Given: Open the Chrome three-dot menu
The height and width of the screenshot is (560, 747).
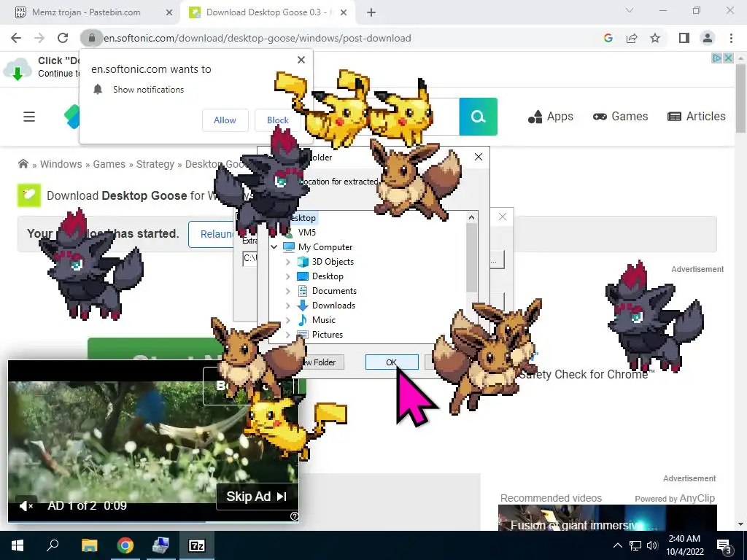Looking at the screenshot, I should [731, 38].
